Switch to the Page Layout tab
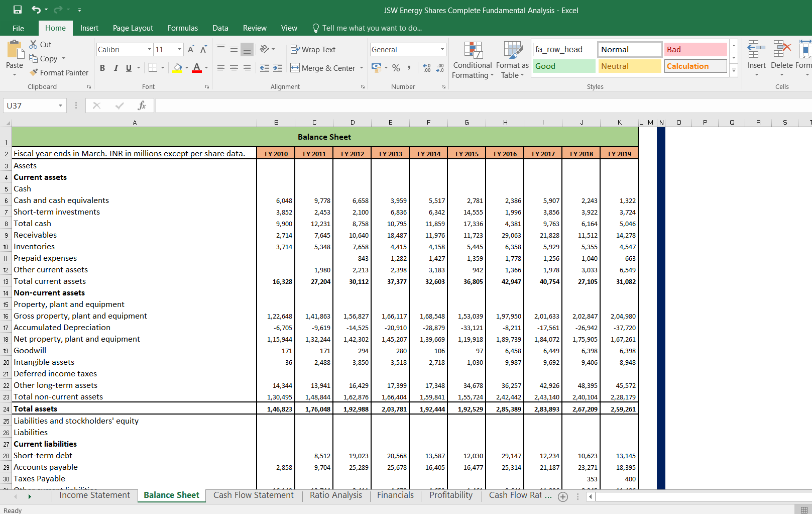The width and height of the screenshot is (812, 514). pyautogui.click(x=133, y=28)
